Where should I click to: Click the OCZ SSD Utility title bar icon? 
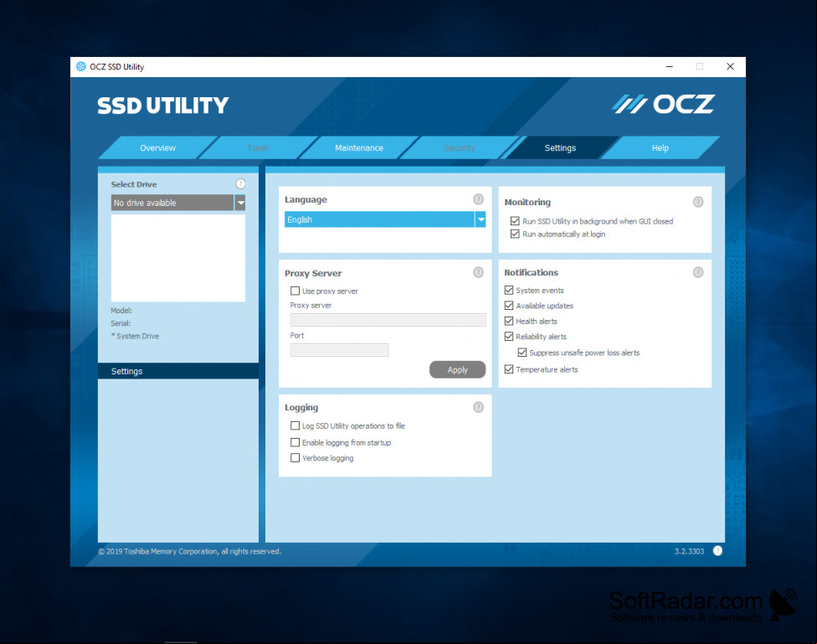coord(80,67)
